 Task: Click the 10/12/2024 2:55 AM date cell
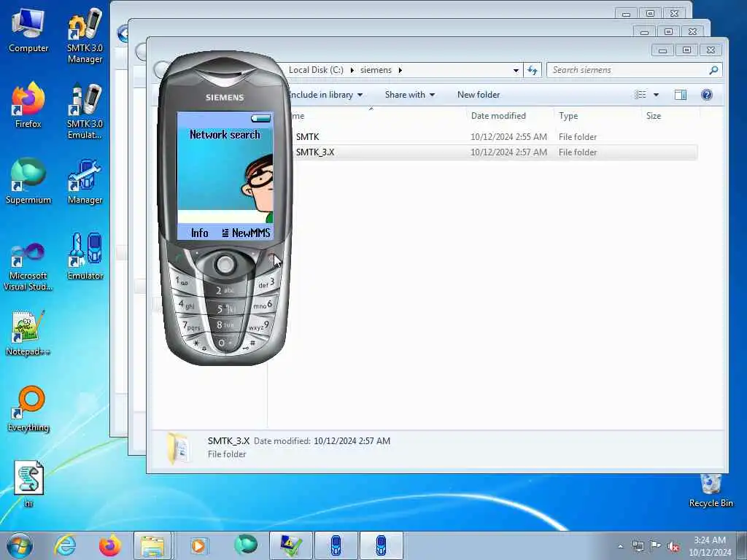[x=508, y=137]
